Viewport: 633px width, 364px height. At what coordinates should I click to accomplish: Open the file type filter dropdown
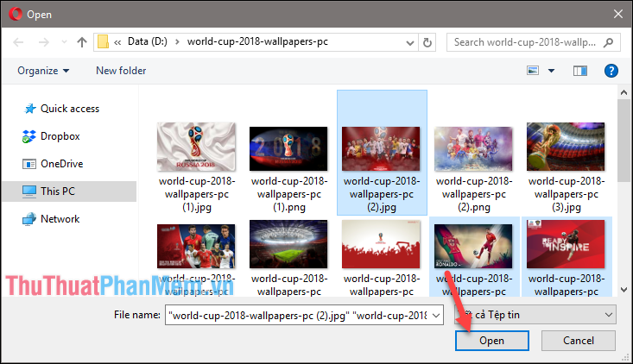click(535, 315)
